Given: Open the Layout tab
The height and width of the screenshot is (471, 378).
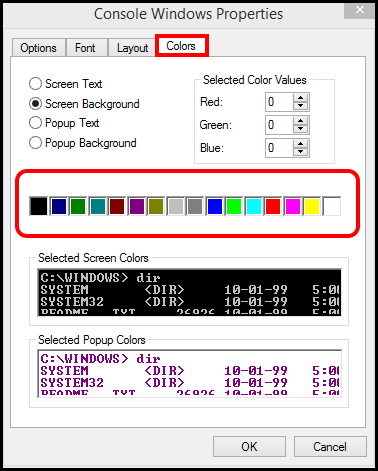Looking at the screenshot, I should point(132,48).
